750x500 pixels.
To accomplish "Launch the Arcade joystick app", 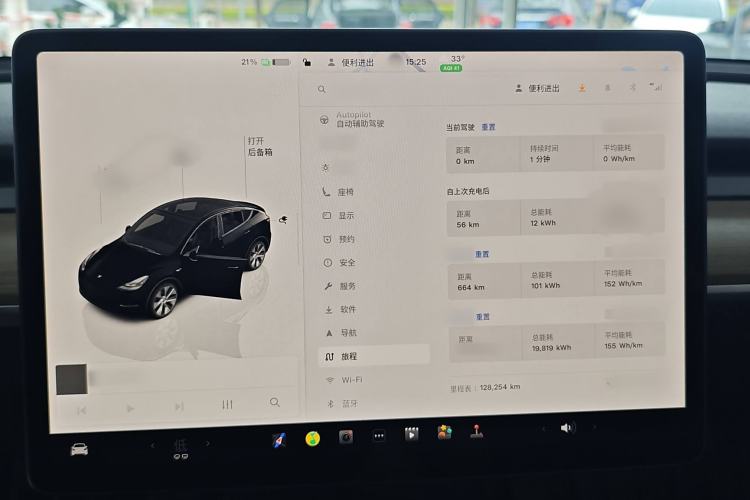I will click(x=476, y=431).
